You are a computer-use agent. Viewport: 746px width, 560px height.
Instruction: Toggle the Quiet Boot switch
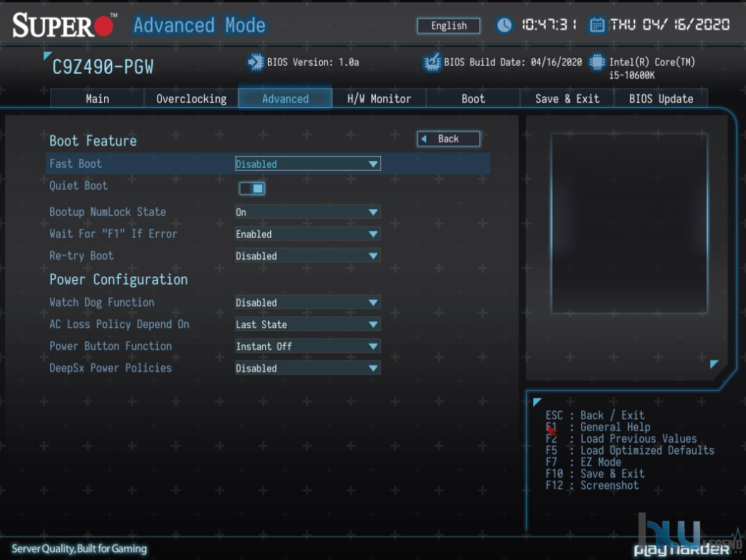(x=252, y=188)
